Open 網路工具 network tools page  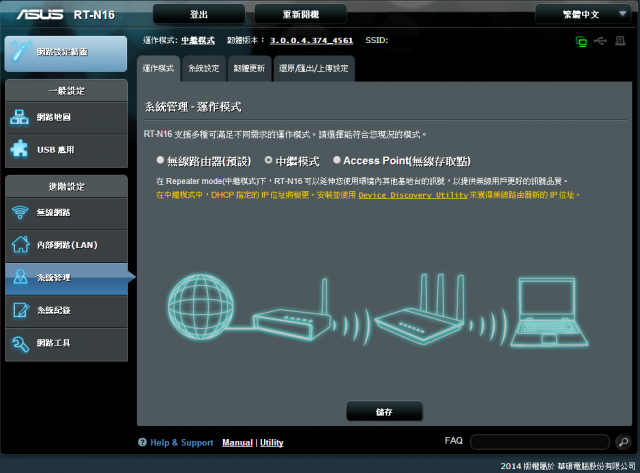tap(66, 344)
